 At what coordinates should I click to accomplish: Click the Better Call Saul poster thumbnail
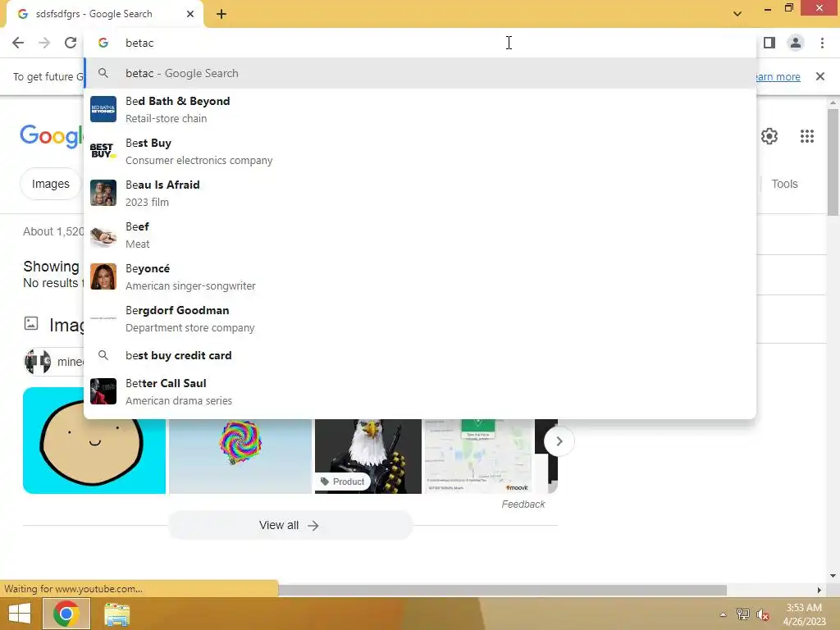[x=103, y=391]
